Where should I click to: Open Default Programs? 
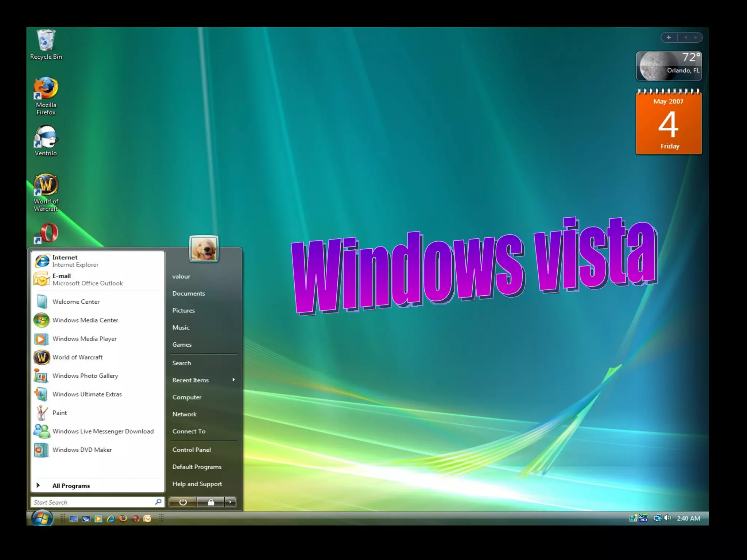204,467
